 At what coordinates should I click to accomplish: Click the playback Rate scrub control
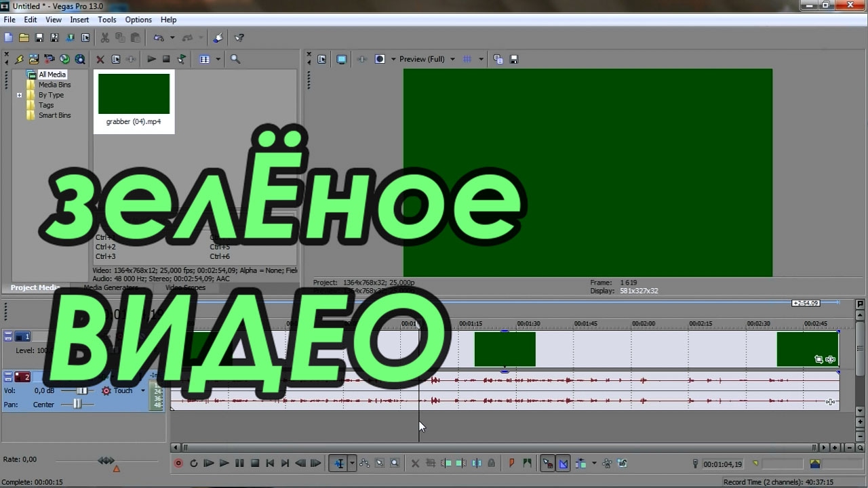pos(106,460)
